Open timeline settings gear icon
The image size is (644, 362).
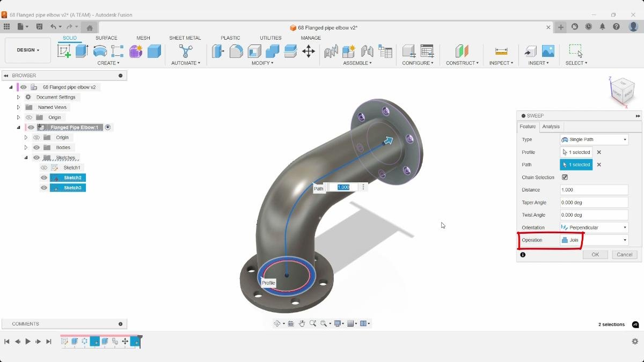tap(635, 342)
